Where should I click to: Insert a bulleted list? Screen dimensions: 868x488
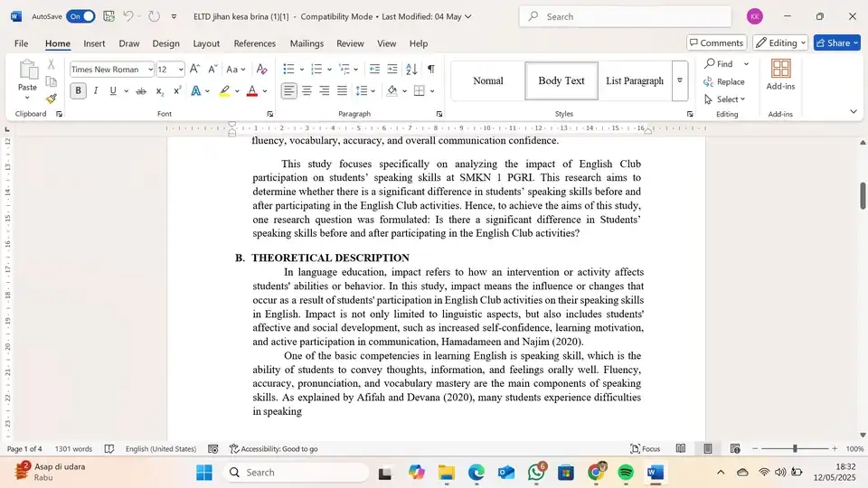[x=288, y=70]
